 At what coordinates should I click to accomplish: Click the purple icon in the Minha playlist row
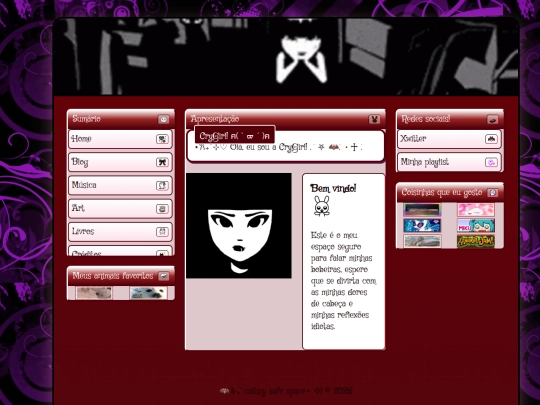pyautogui.click(x=491, y=162)
